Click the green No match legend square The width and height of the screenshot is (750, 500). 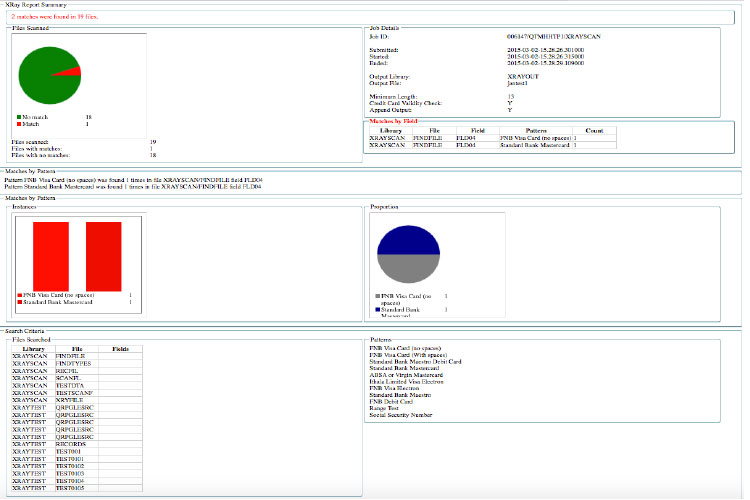click(19, 117)
